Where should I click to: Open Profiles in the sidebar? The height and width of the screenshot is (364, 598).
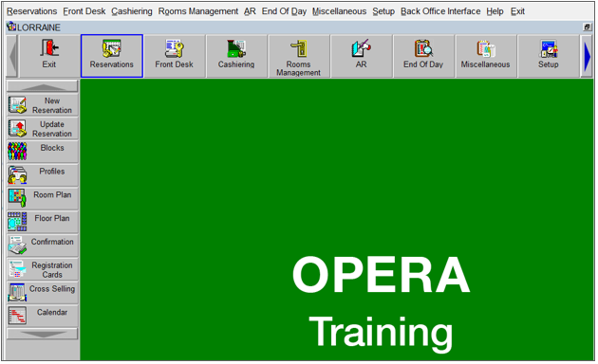[x=43, y=175]
